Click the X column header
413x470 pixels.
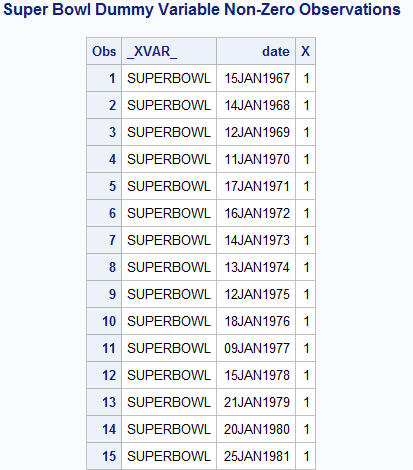click(x=306, y=51)
